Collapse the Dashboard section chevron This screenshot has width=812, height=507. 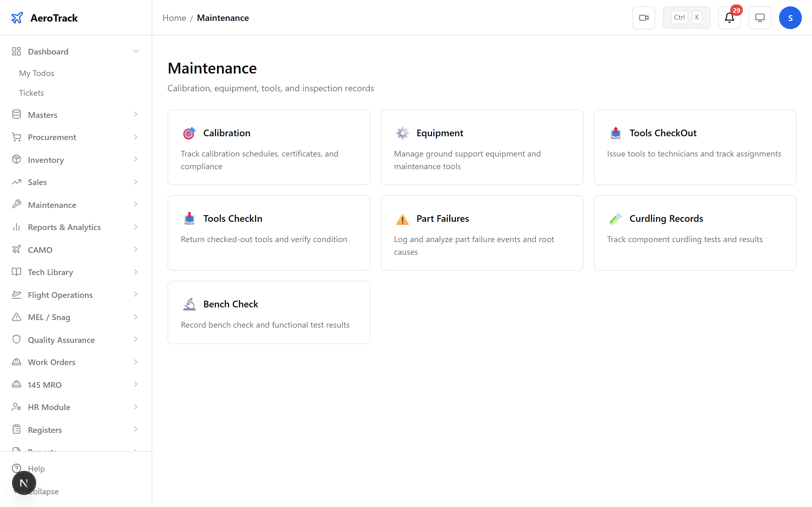tap(135, 51)
